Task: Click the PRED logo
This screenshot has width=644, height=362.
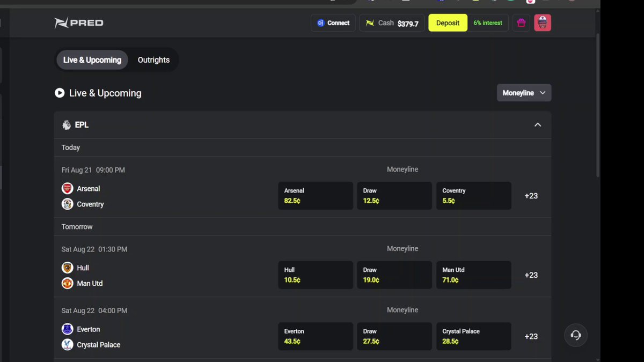Action: (79, 23)
